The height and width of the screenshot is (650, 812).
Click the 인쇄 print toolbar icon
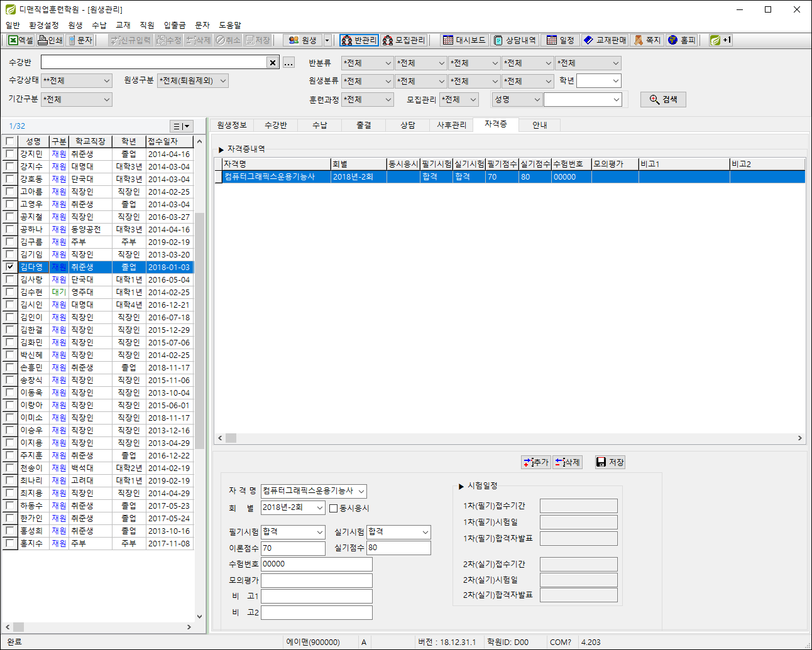[50, 40]
